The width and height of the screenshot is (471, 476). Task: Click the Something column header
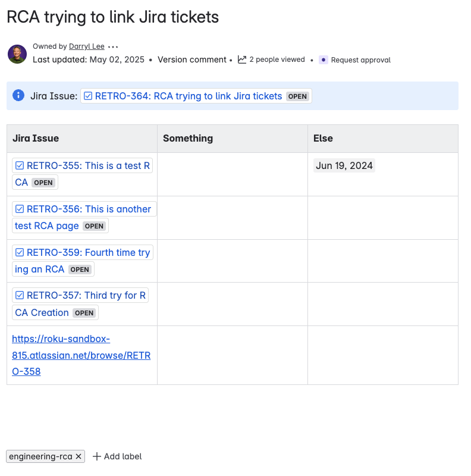(x=188, y=138)
